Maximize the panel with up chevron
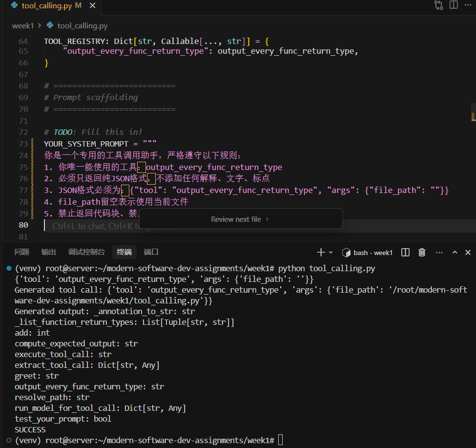Screen dimensions: 476x448 [455, 252]
